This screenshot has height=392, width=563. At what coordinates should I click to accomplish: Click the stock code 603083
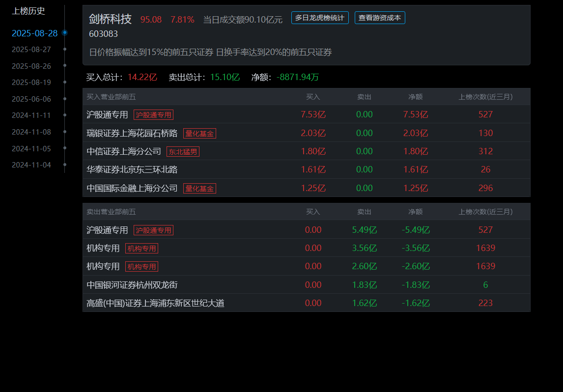[103, 34]
